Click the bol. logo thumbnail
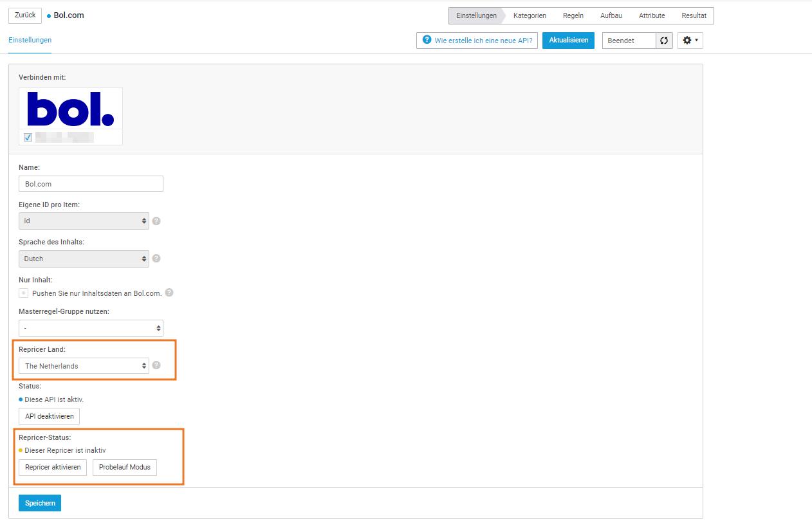 (x=71, y=109)
